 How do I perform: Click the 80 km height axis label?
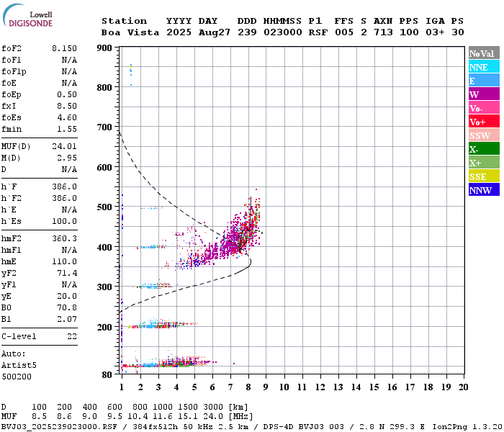tap(107, 375)
